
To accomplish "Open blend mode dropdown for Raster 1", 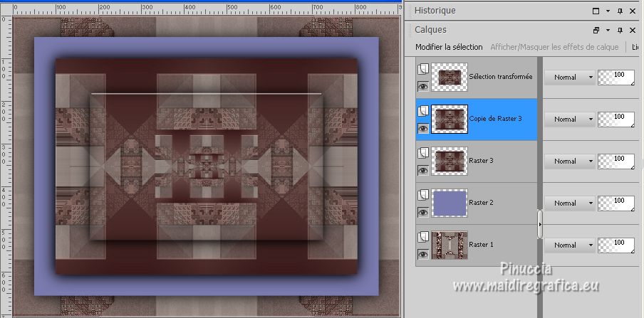I will pyautogui.click(x=570, y=245).
